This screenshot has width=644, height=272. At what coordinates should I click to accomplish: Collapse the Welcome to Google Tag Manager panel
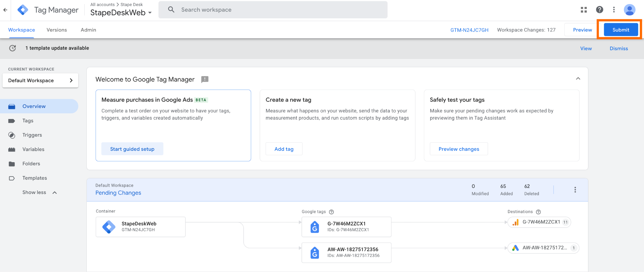[x=578, y=79]
